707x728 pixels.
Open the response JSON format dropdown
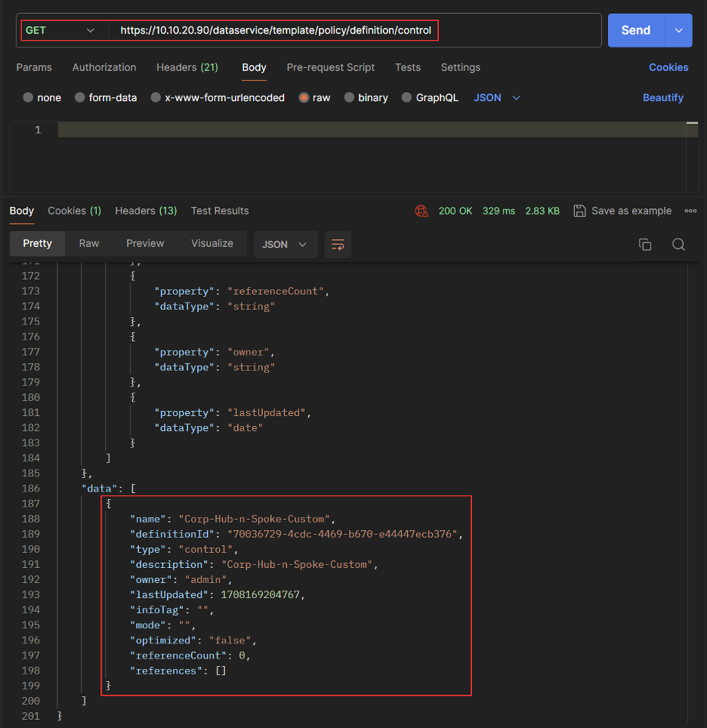click(285, 244)
